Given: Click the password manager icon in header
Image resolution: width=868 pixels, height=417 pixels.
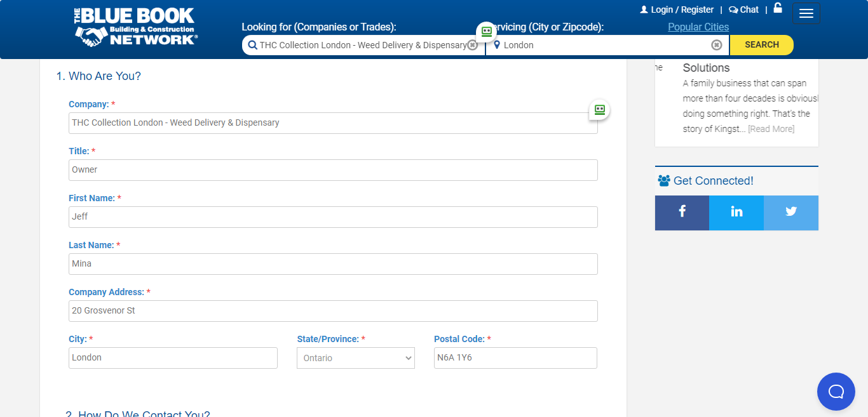Looking at the screenshot, I should [487, 31].
